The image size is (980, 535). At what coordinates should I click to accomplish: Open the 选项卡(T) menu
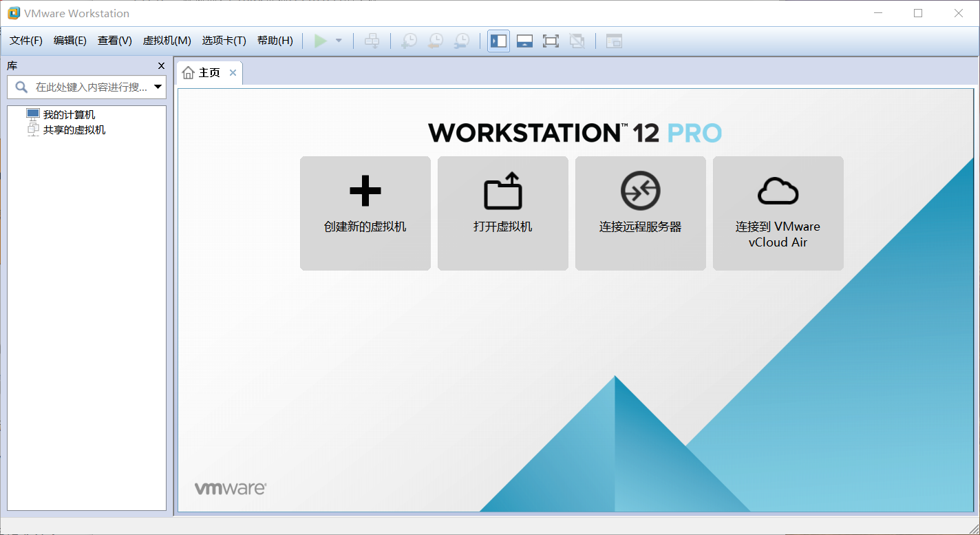coord(224,41)
